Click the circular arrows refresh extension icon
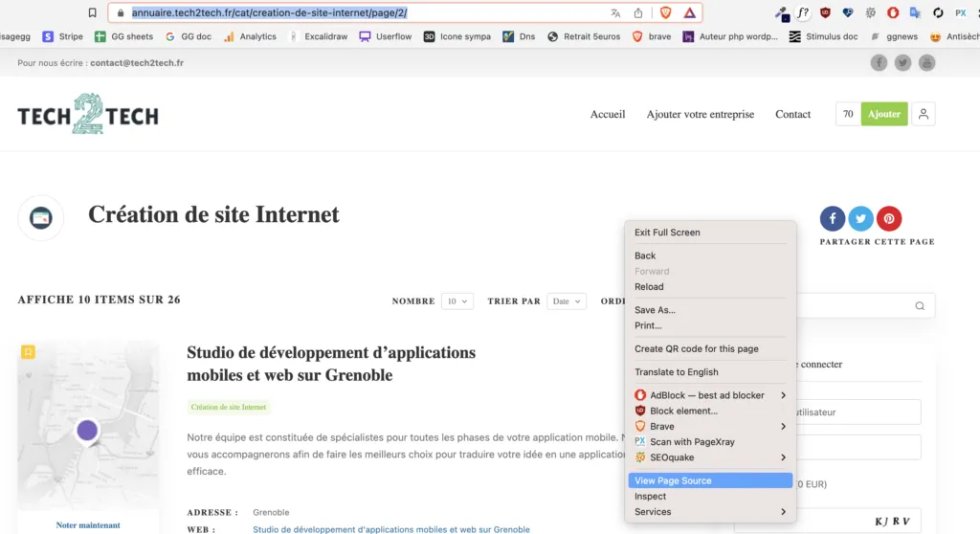Viewport: 980px width, 534px height. click(938, 12)
